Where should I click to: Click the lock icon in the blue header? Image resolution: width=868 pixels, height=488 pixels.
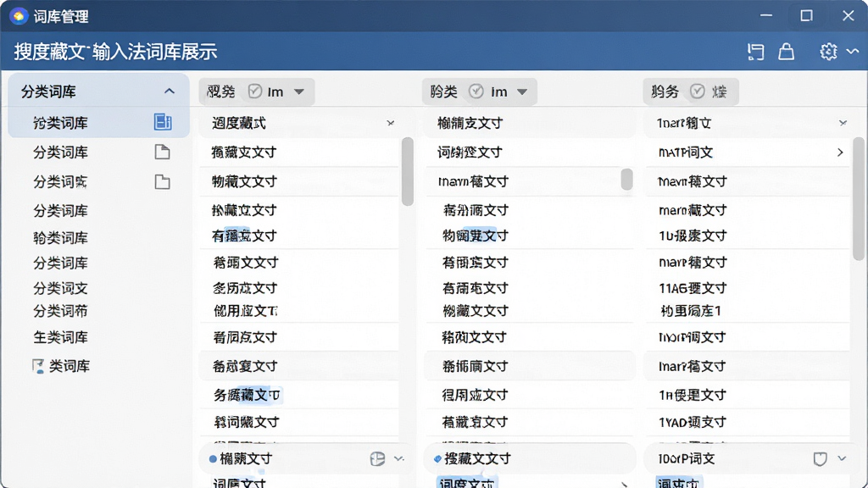pos(786,52)
